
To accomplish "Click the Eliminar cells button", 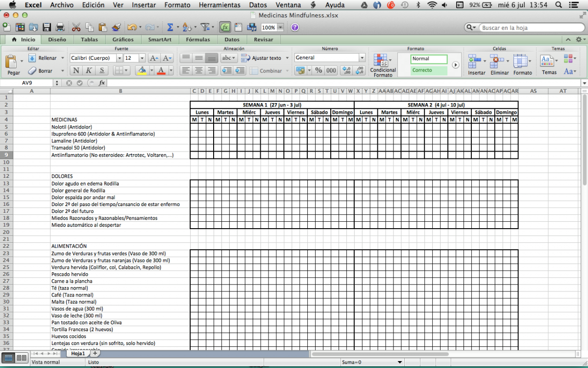I will [x=499, y=65].
